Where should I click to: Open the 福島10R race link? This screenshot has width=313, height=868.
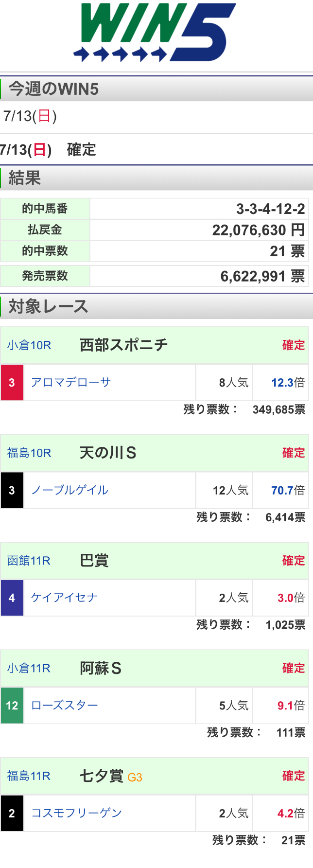click(x=29, y=453)
